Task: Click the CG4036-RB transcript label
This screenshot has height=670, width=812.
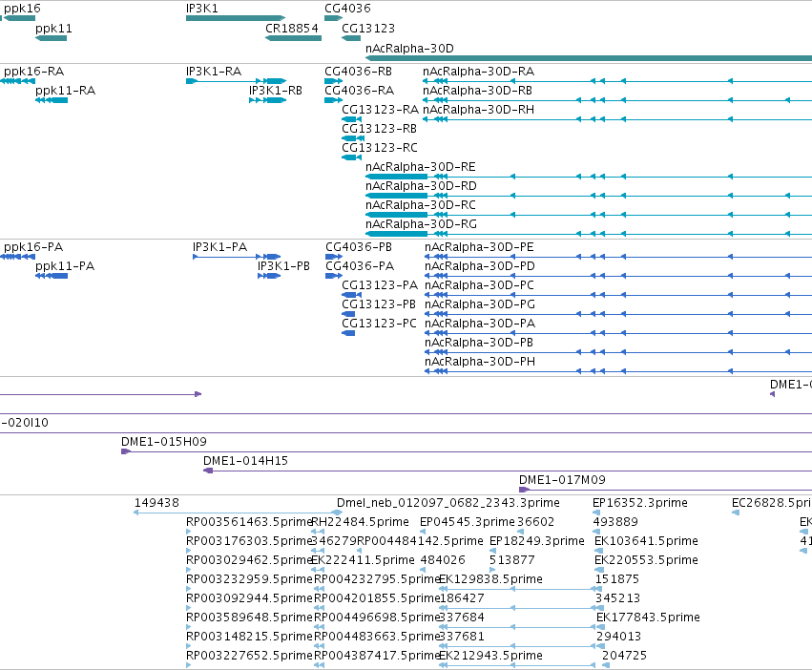Action: (x=359, y=72)
